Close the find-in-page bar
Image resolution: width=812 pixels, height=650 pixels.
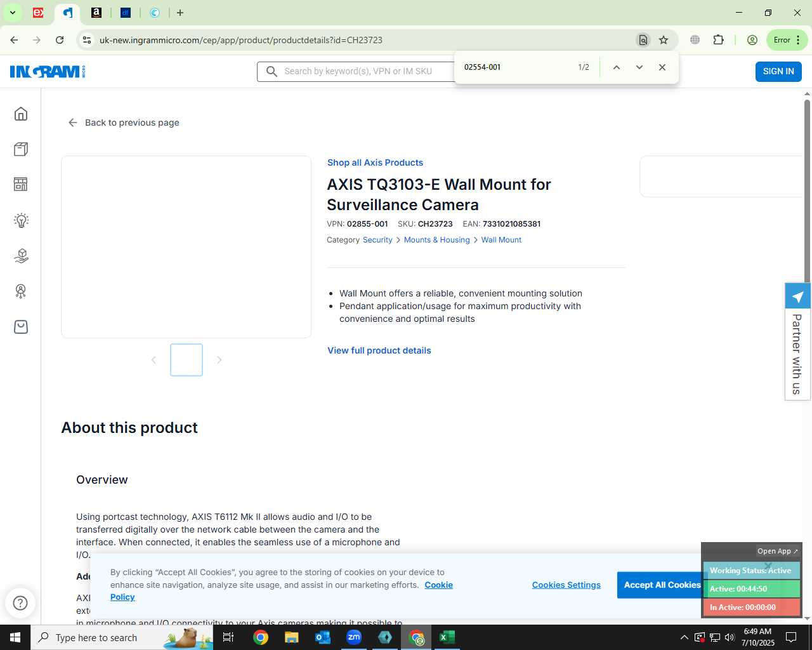(662, 67)
